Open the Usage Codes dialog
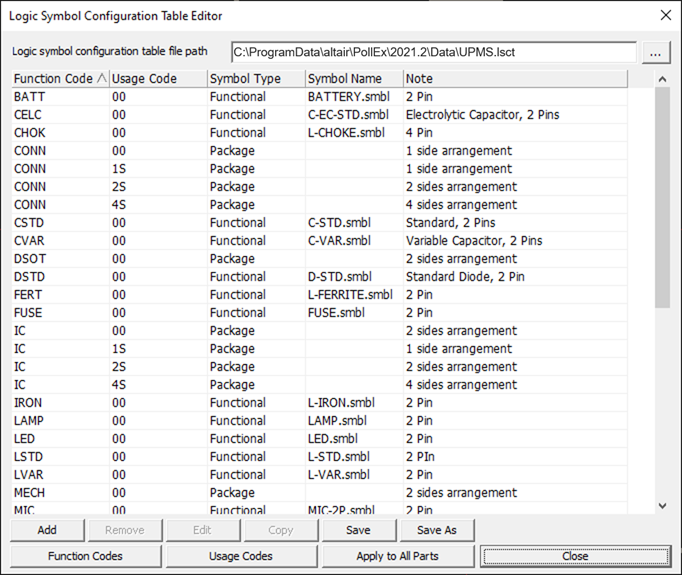 pos(241,556)
